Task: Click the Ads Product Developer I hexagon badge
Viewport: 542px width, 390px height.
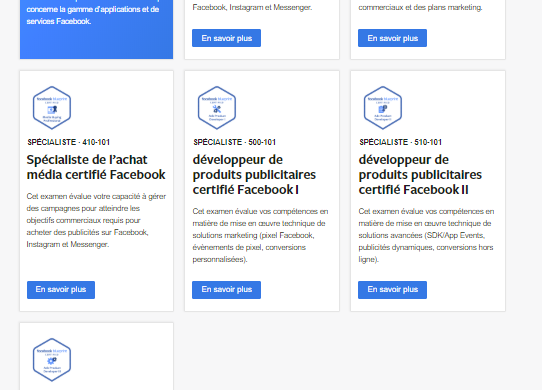Action: [x=217, y=108]
